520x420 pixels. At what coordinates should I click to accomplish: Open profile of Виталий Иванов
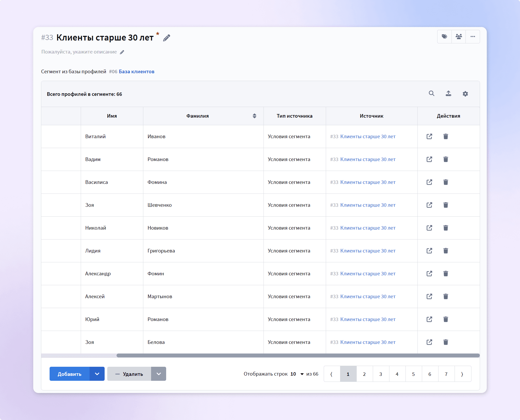[429, 136]
